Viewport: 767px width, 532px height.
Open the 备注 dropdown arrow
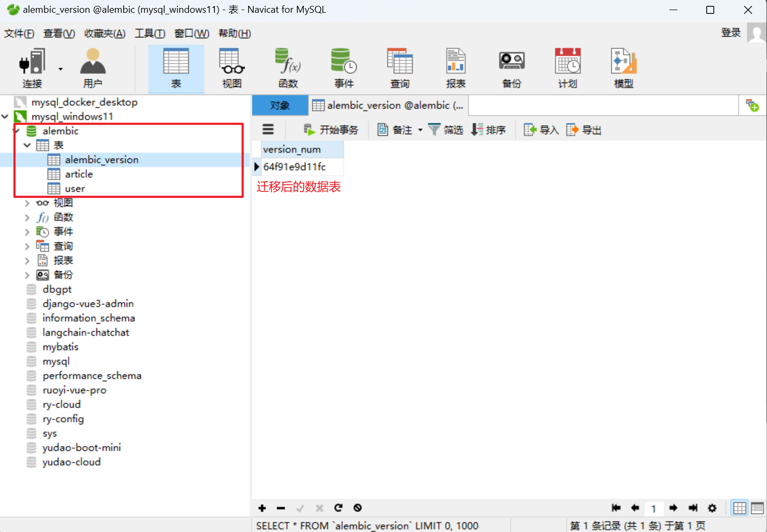tap(418, 129)
